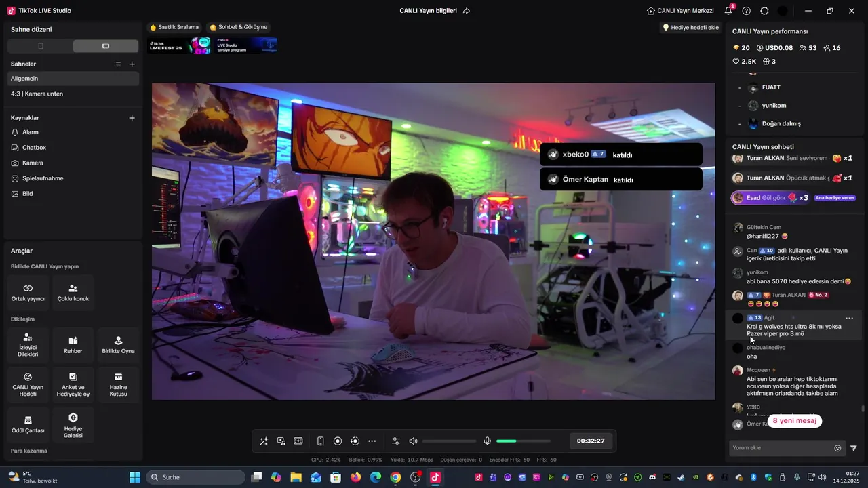
Task: Select the Allgemein scene
Action: (73, 79)
